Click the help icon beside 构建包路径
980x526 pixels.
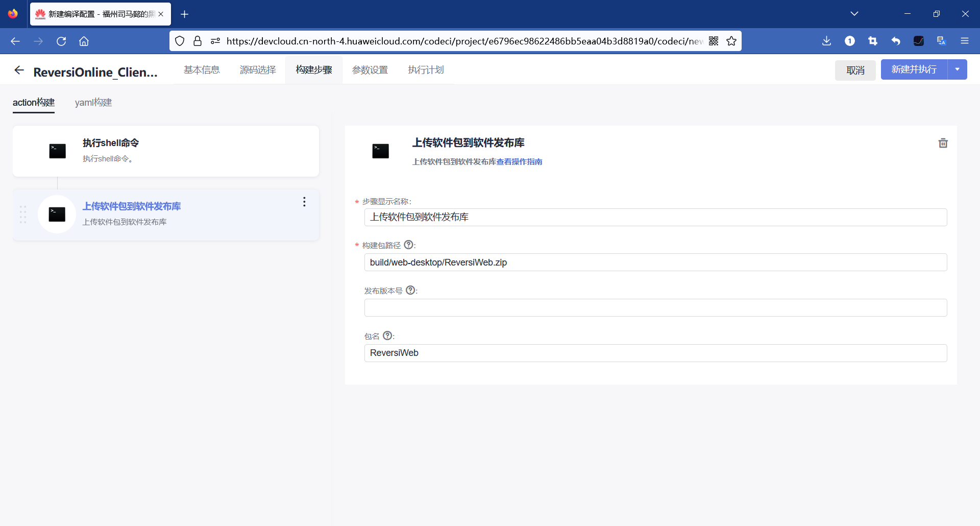point(408,245)
